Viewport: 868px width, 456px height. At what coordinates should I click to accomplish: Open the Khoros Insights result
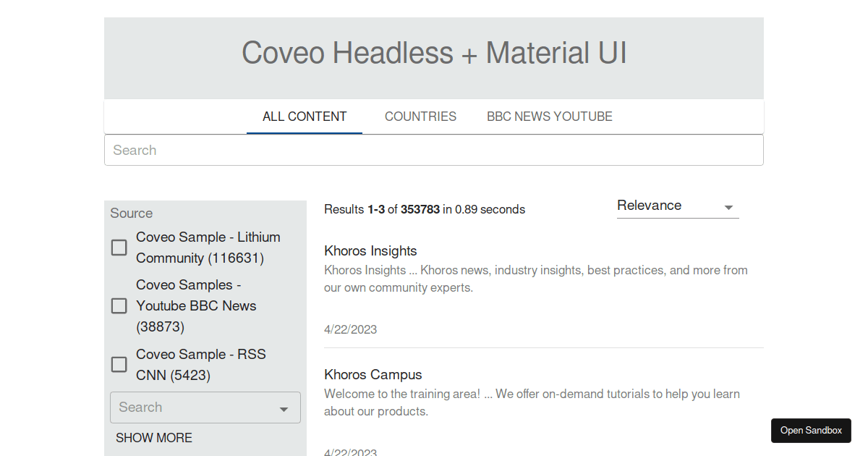370,250
